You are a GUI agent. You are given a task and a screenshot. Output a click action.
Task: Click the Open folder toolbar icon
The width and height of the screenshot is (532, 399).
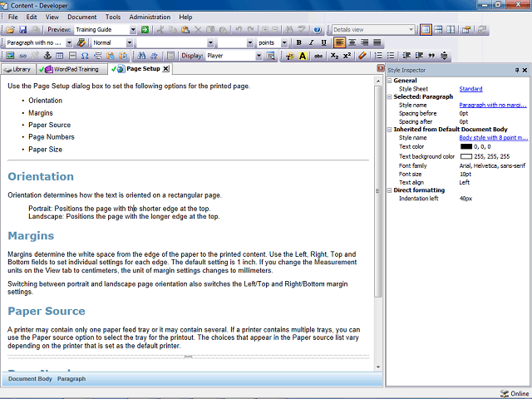[x=10, y=30]
